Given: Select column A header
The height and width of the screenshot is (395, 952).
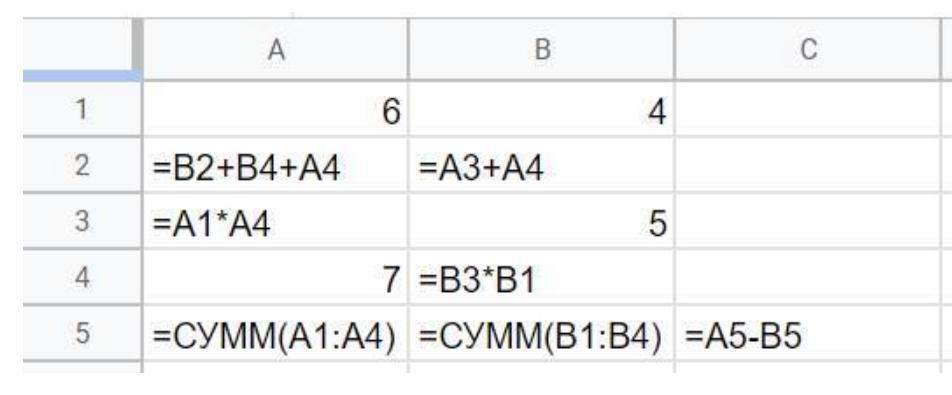Looking at the screenshot, I should click(x=276, y=49).
